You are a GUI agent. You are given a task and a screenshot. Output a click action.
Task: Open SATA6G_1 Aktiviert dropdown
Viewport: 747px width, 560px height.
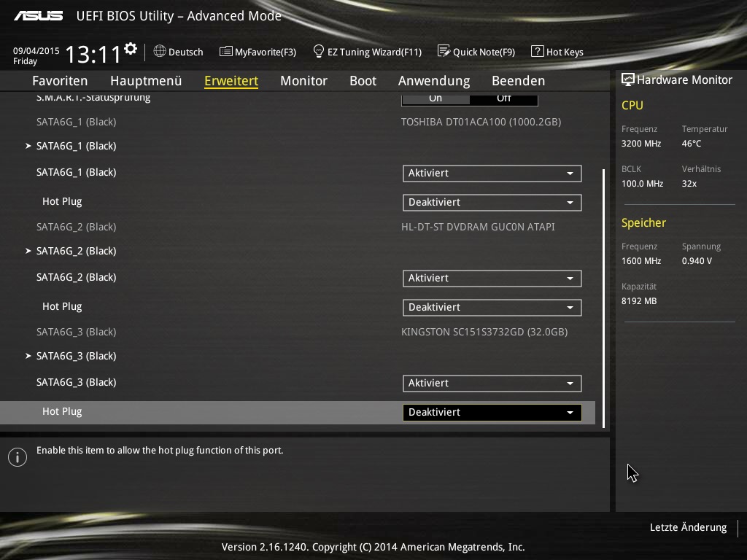click(492, 174)
